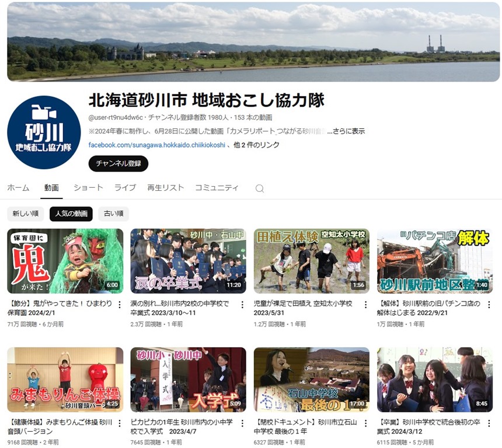Select the 新しい順 sort chip
This screenshot has width=502, height=448.
pyautogui.click(x=25, y=213)
